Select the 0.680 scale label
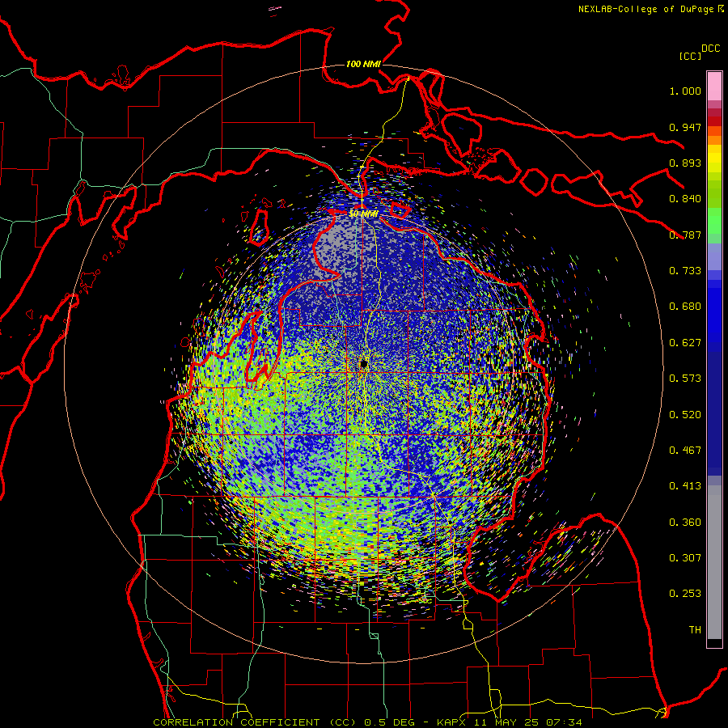 (685, 307)
